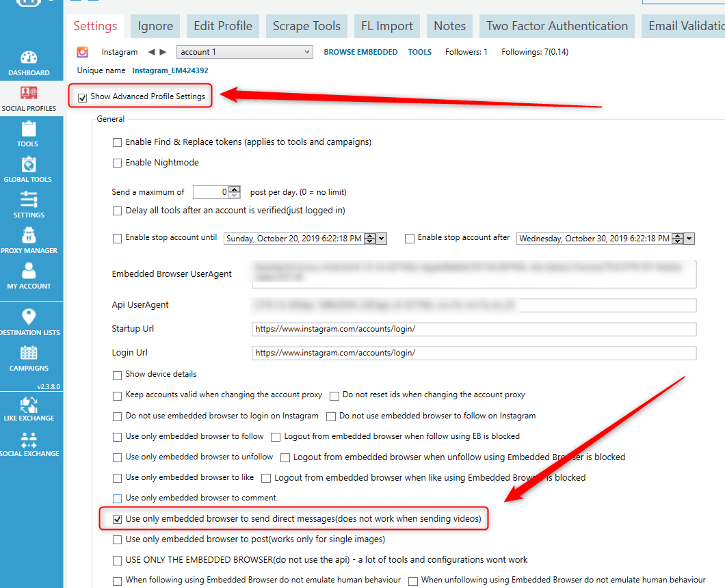
Task: Switch to the Settings tab
Action: pos(95,26)
